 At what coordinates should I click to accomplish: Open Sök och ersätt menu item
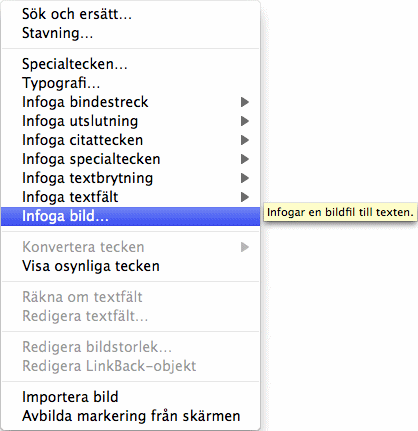[130, 14]
